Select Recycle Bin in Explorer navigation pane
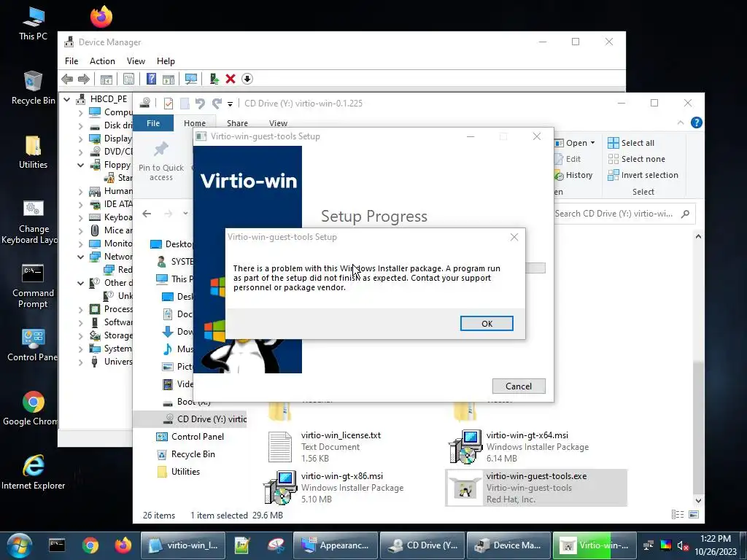747x560 pixels. [x=186, y=454]
